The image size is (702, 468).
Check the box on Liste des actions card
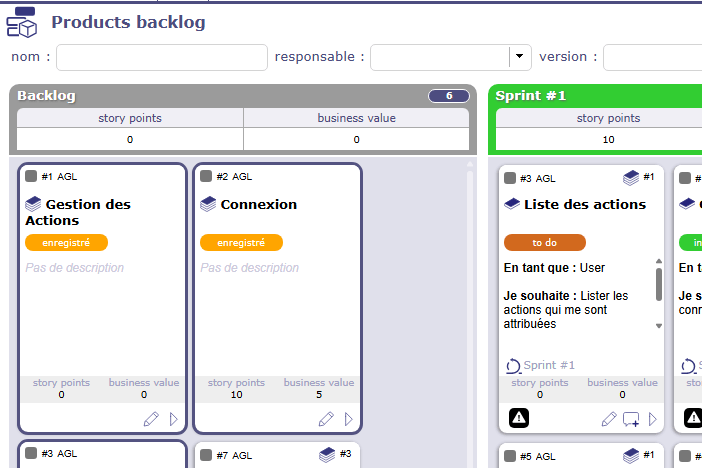(x=510, y=178)
